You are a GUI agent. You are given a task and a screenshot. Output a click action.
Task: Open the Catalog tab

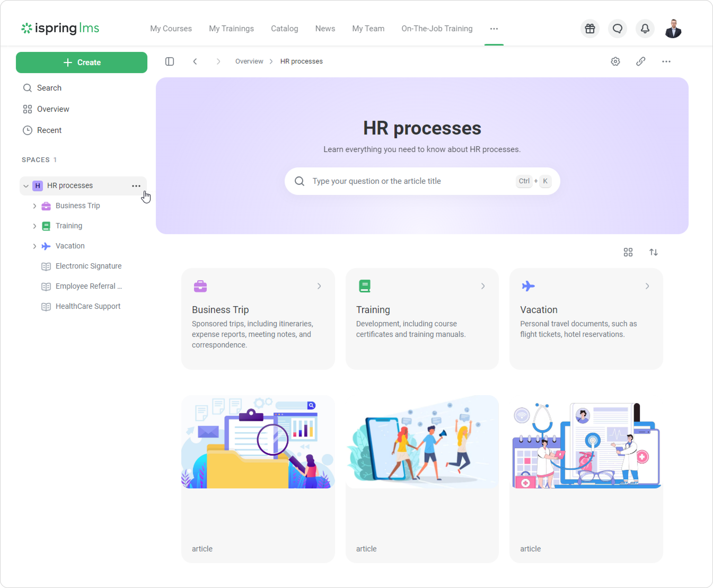point(284,28)
